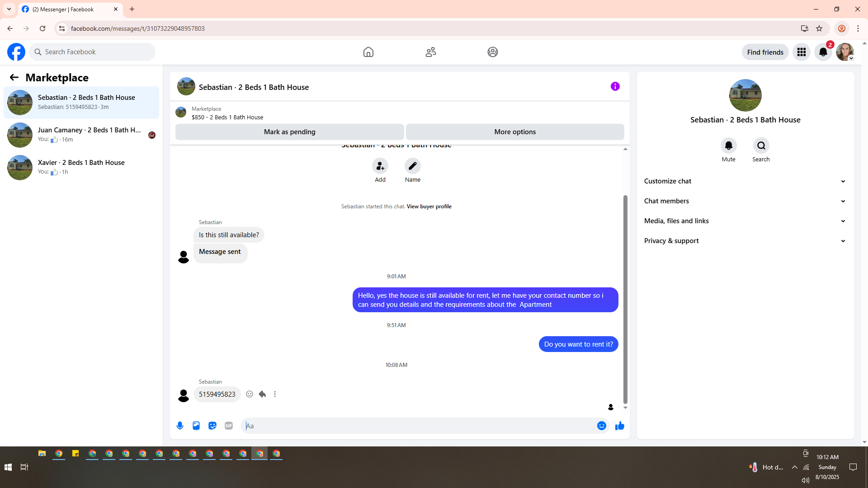The height and width of the screenshot is (488, 868).
Task: Open the sticker picker icon
Action: [x=212, y=426]
